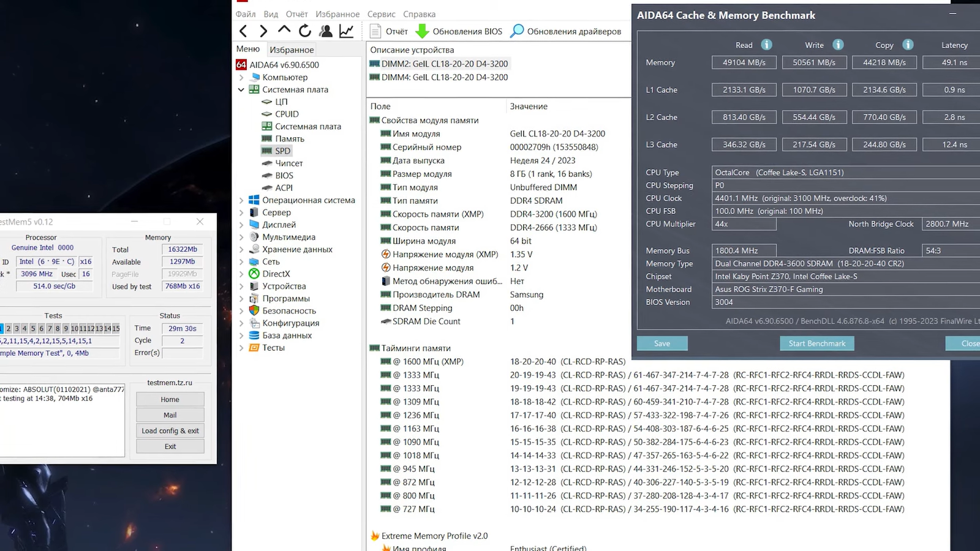Switch to the Избранное tab
Screen dimensions: 980x551
tap(292, 50)
